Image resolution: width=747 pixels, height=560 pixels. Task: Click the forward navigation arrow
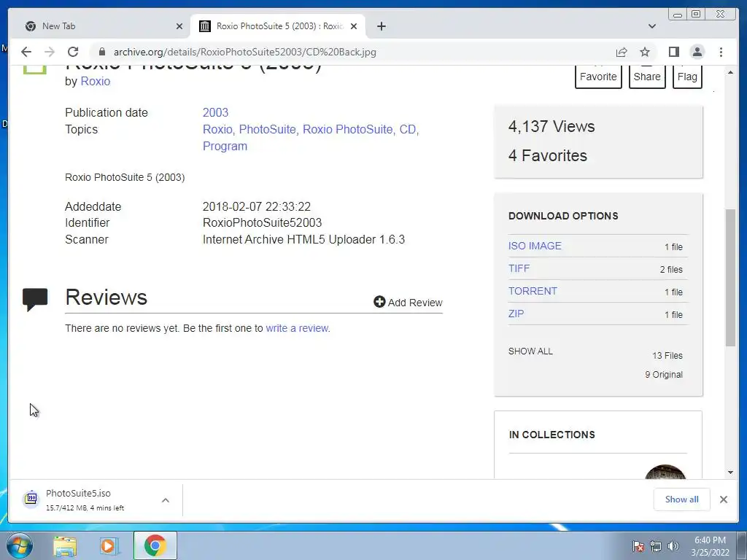coord(50,52)
